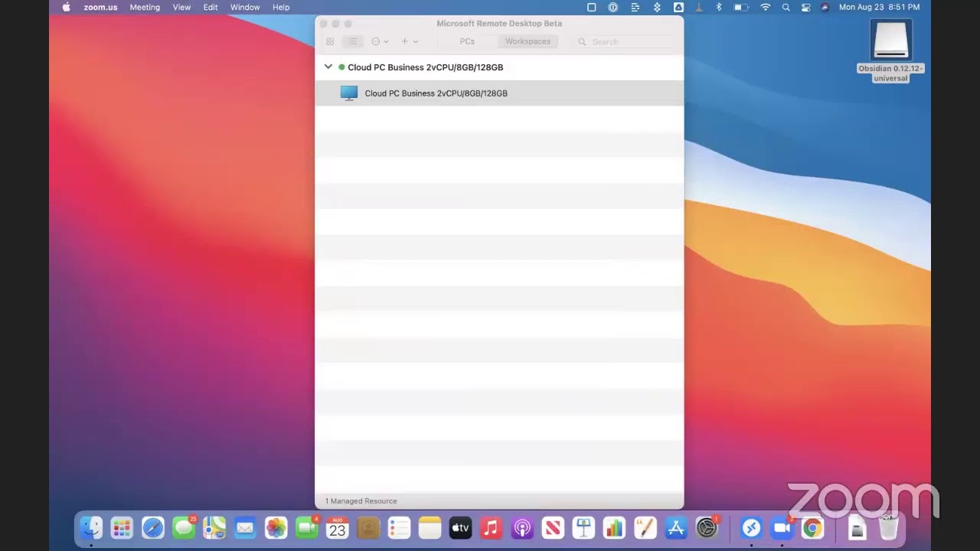Open Safari from the Dock
This screenshot has width=980, height=551.
pos(152,528)
